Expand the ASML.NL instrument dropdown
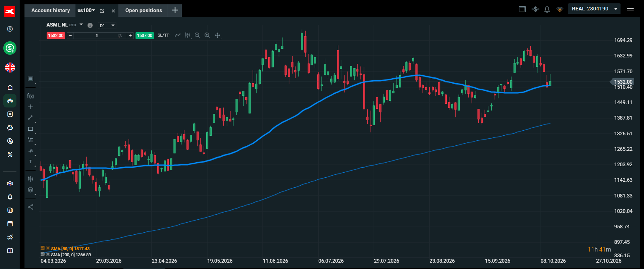Image resolution: width=644 pixels, height=269 pixels. [x=81, y=25]
